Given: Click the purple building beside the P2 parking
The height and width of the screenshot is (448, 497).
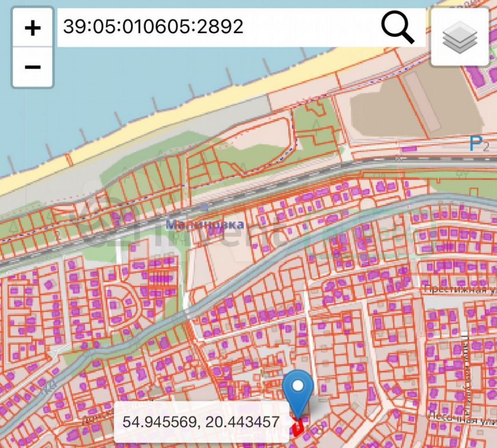Looking at the screenshot, I should point(410,148).
